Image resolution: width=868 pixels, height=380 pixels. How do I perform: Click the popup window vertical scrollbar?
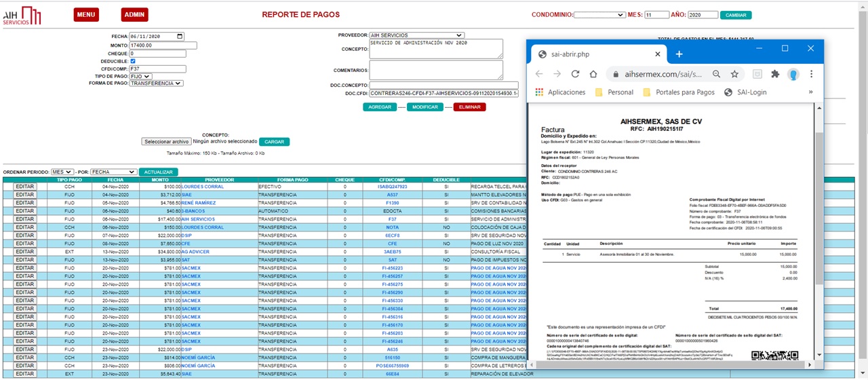pos(820,233)
